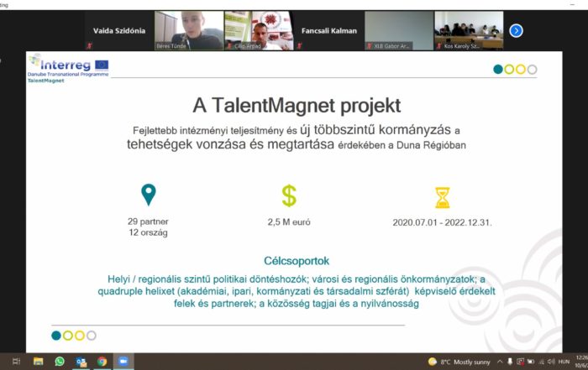Select Kos Karoly's video thumbnail
Screen dimensions: 588x370
468,31
